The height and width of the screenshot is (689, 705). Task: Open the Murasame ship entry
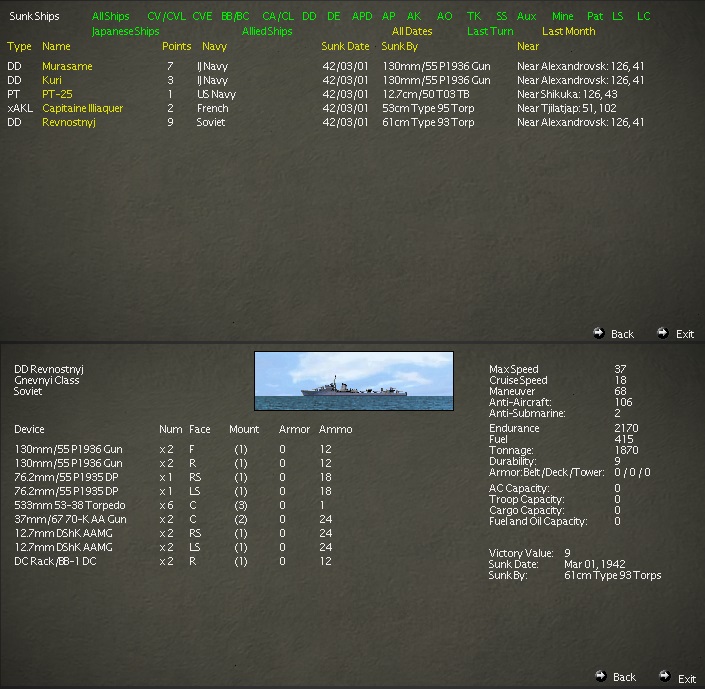(67, 66)
